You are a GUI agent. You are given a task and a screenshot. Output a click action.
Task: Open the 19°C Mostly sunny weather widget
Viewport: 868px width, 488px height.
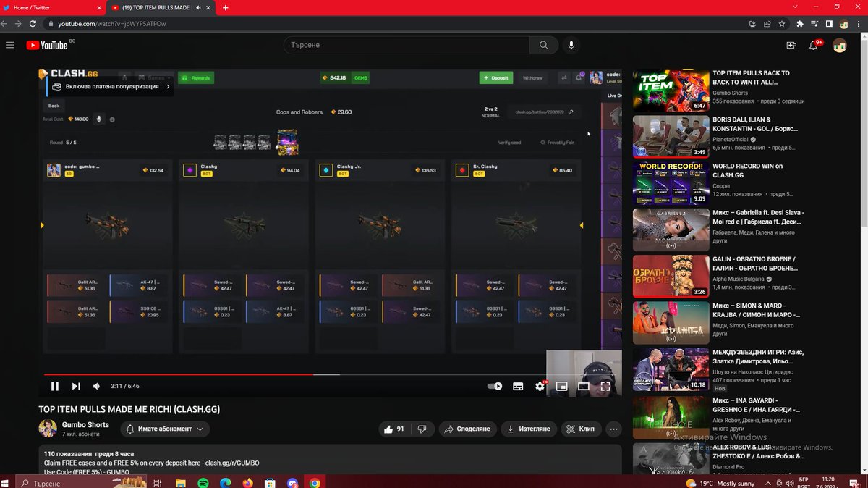point(720,483)
